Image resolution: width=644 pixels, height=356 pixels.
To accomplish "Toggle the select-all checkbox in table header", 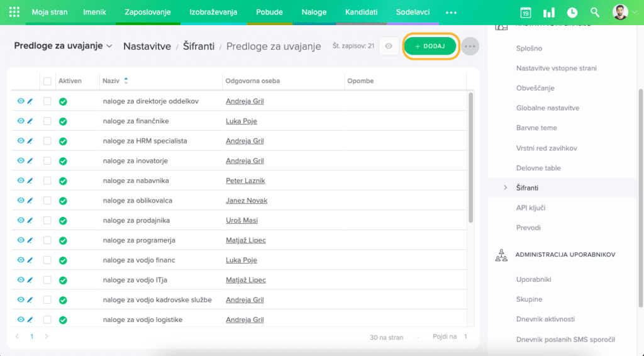I will (47, 81).
